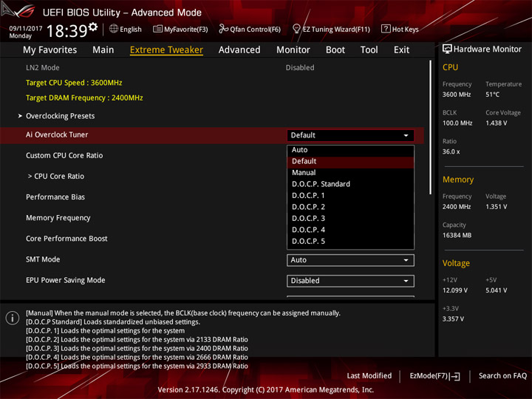Go to the Advanced tab
532x399 pixels.
coord(239,50)
